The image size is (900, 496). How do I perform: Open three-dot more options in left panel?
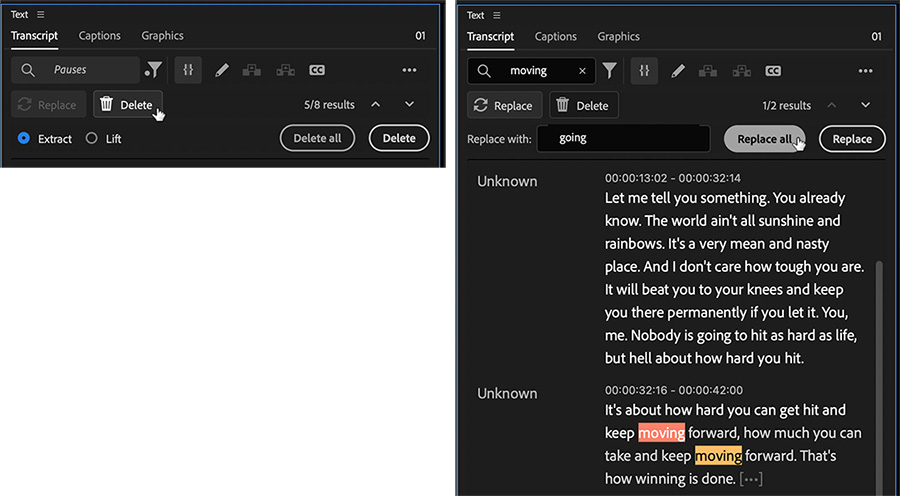[409, 70]
